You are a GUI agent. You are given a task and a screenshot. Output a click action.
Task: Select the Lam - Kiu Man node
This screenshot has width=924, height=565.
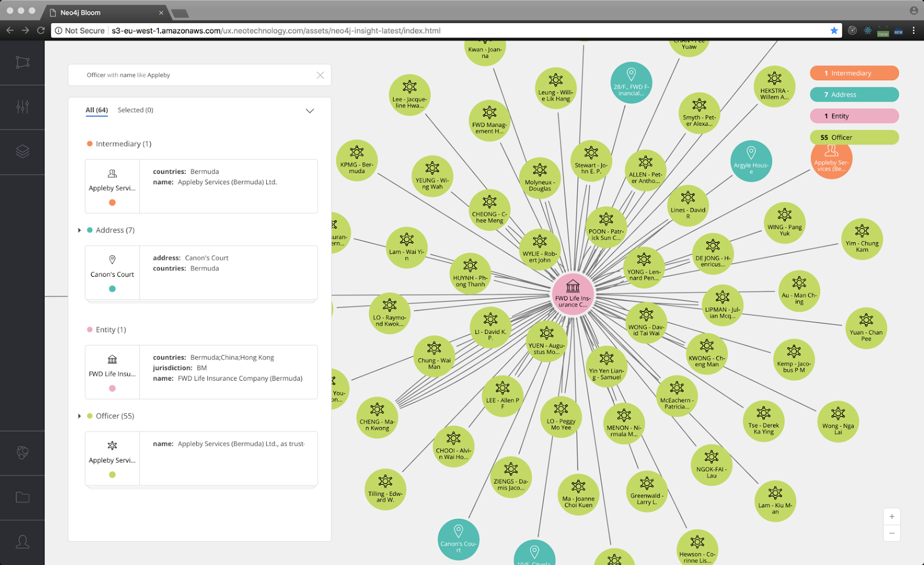click(x=775, y=501)
